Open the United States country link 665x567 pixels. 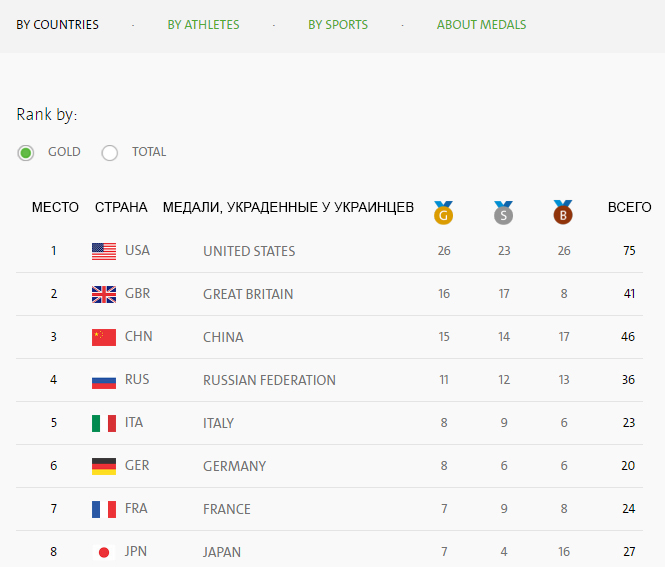pyautogui.click(x=249, y=251)
